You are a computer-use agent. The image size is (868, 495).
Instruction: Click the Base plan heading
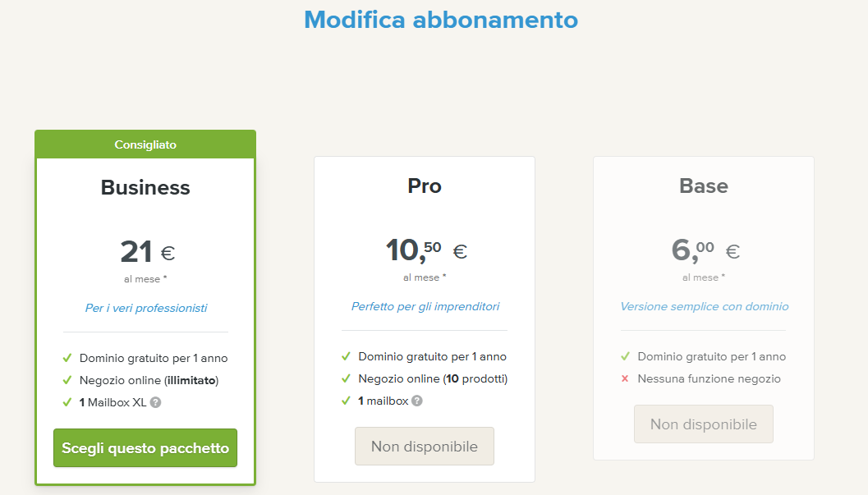coord(704,186)
